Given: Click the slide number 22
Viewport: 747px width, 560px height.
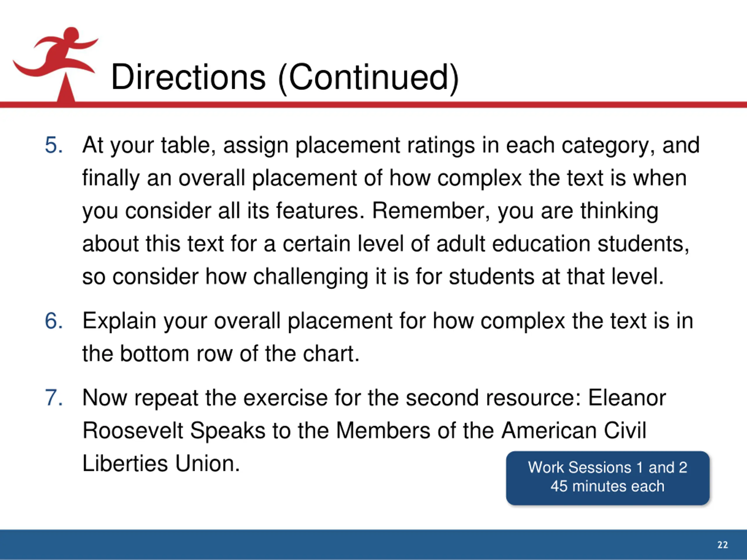Looking at the screenshot, I should coord(723,545).
